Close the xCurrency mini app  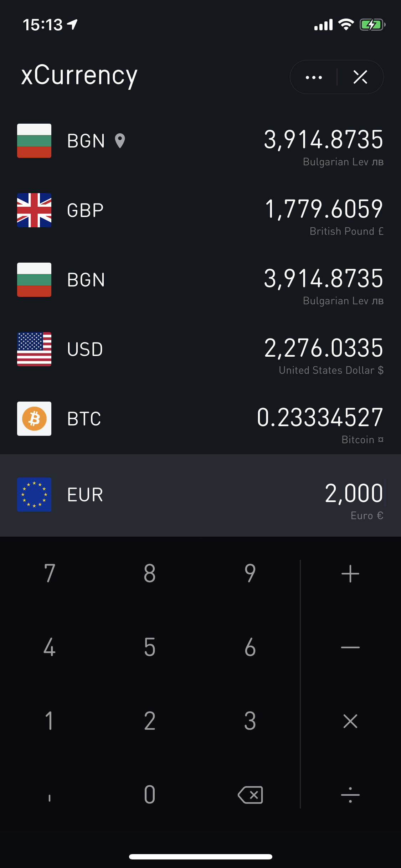coord(360,77)
